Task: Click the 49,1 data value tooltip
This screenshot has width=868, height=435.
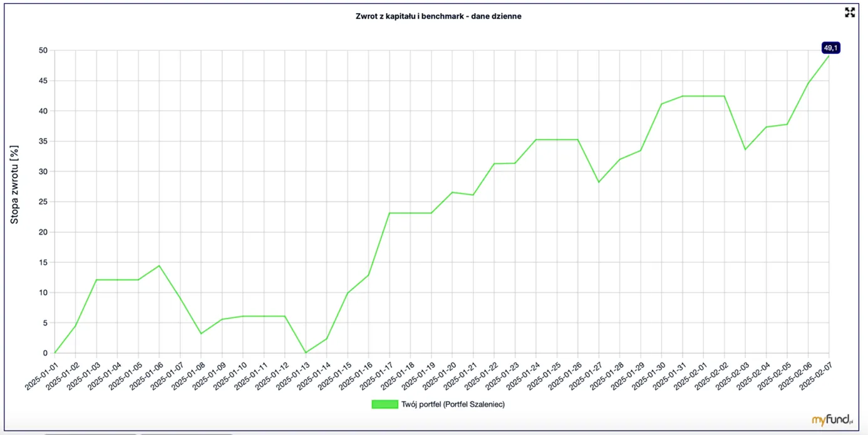Action: click(830, 48)
